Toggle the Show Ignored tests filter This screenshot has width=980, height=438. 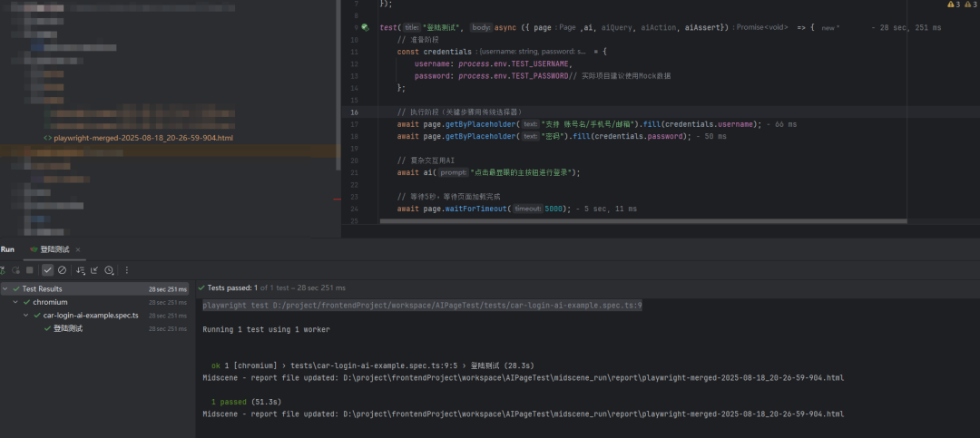click(62, 270)
